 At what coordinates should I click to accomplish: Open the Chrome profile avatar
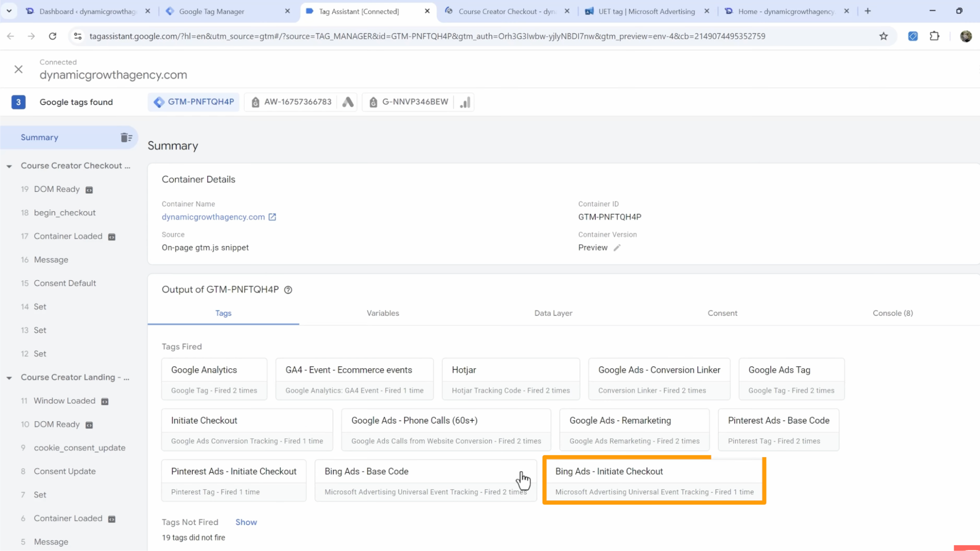pos(966,36)
